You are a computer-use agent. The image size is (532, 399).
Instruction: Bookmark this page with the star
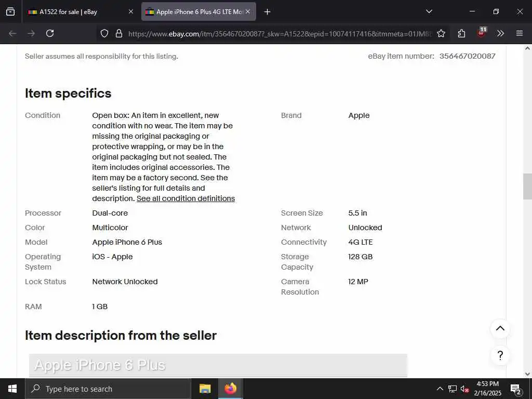click(x=441, y=33)
